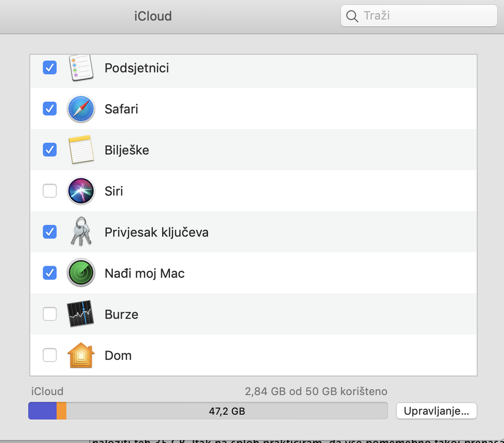504x443 pixels.
Task: Open the Upravljanje... storage button
Action: pyautogui.click(x=437, y=411)
